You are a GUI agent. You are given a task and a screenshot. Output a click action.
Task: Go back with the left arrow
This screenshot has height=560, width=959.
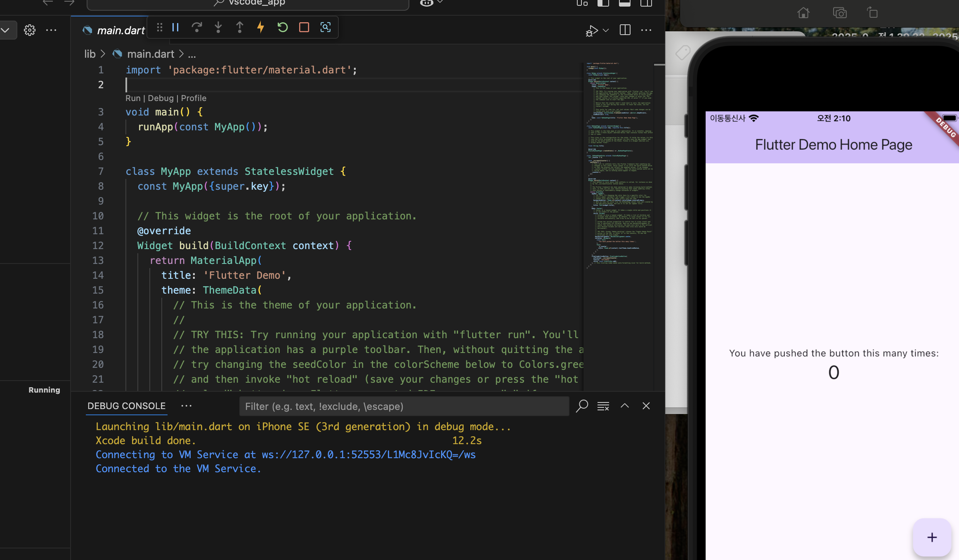(x=48, y=2)
